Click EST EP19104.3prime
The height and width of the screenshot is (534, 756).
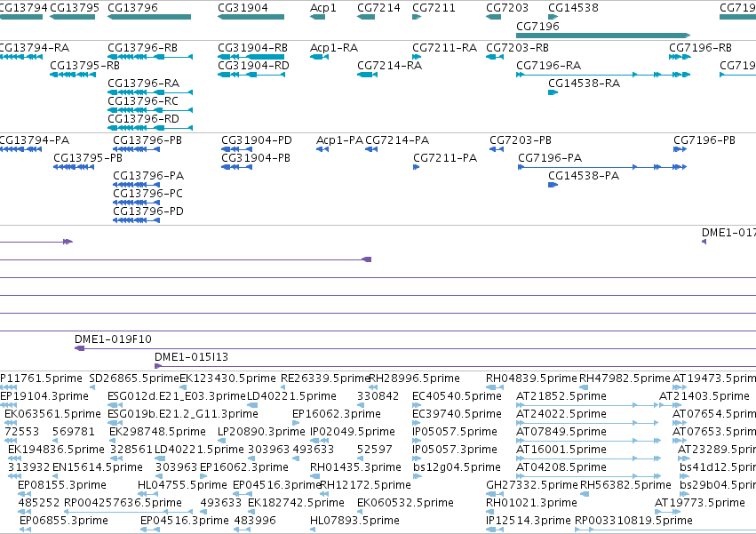(9, 405)
